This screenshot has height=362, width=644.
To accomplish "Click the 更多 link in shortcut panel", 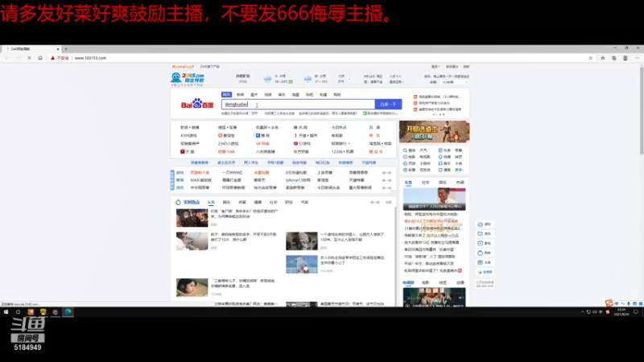I will pos(459,170).
